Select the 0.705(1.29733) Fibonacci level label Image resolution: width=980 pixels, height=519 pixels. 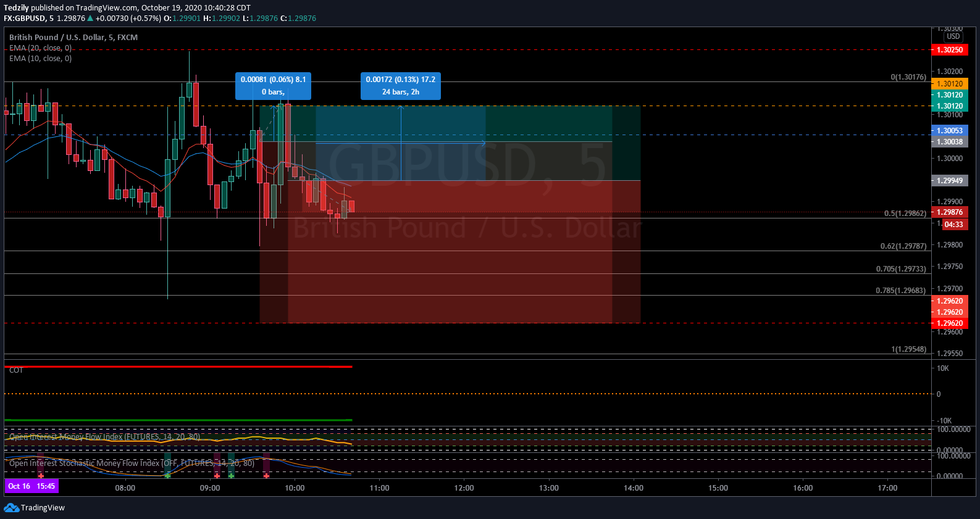pyautogui.click(x=902, y=269)
